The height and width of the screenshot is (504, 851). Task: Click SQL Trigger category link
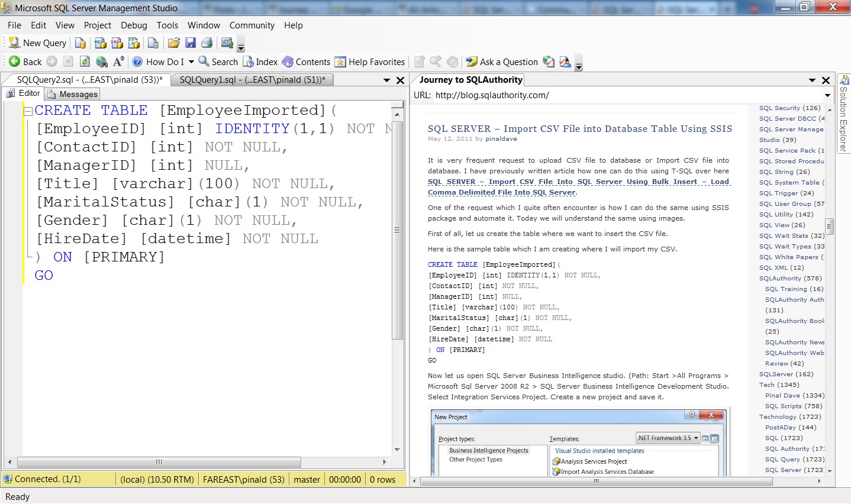pos(786,193)
